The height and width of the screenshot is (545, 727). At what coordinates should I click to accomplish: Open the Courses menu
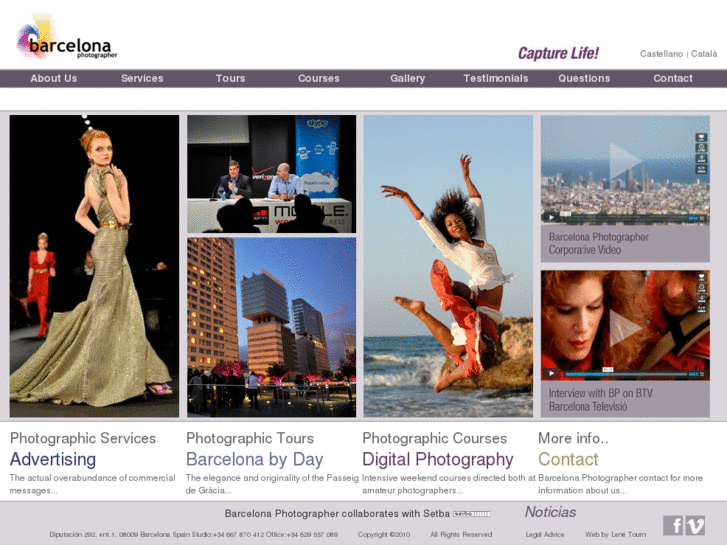point(319,78)
